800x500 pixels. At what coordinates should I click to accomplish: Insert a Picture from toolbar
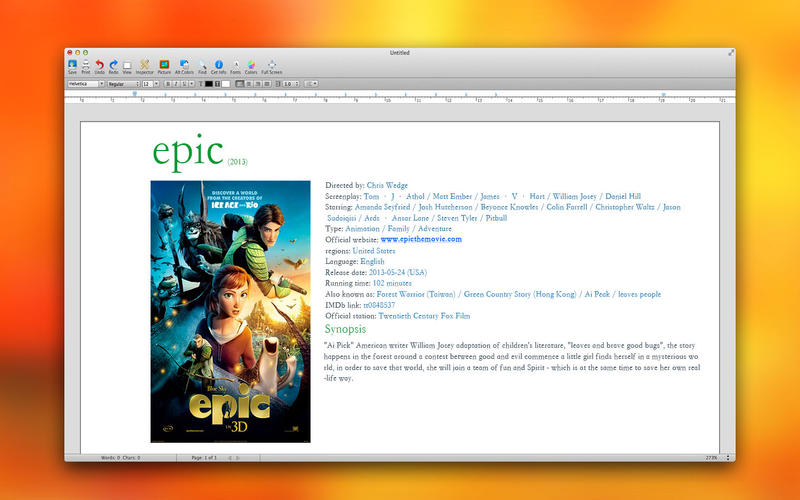(x=164, y=66)
